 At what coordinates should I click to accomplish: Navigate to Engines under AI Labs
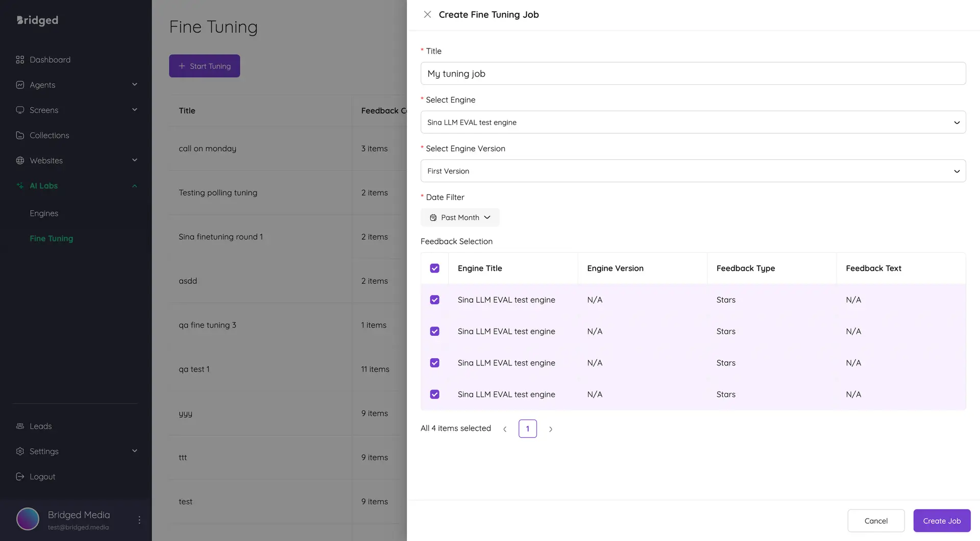(44, 213)
